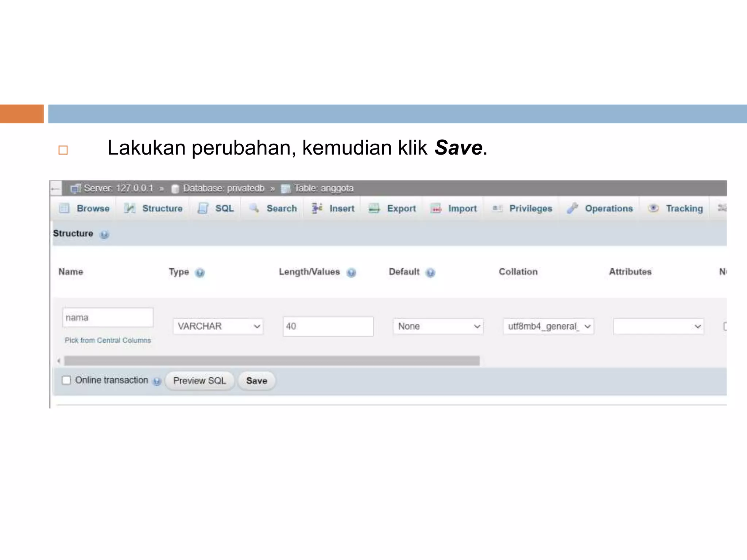Open the Default None dropdown

tap(438, 326)
